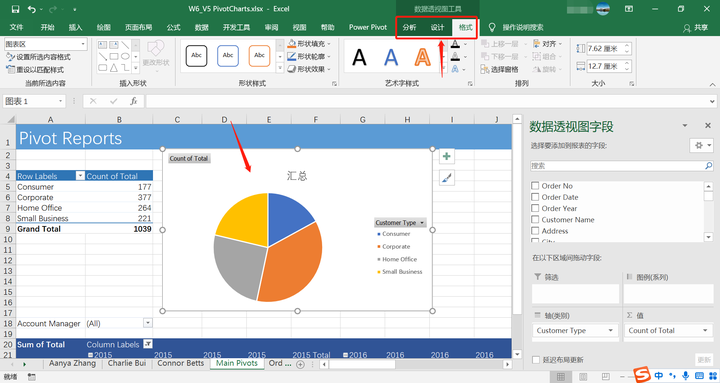Click the 设置所选内容格式 format selection icon
This screenshot has height=383, width=720.
(x=10, y=57)
